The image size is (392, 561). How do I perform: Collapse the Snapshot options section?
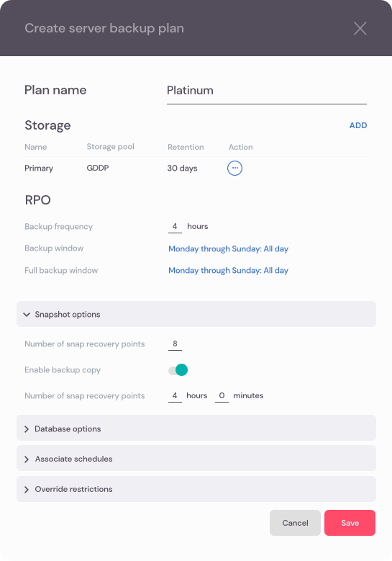(x=196, y=314)
